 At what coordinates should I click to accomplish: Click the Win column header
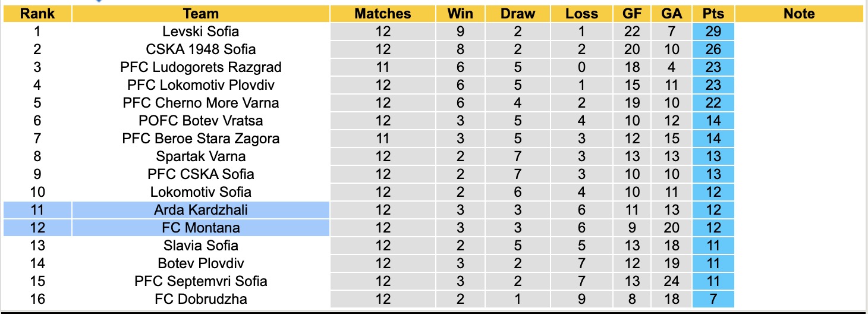click(x=460, y=14)
